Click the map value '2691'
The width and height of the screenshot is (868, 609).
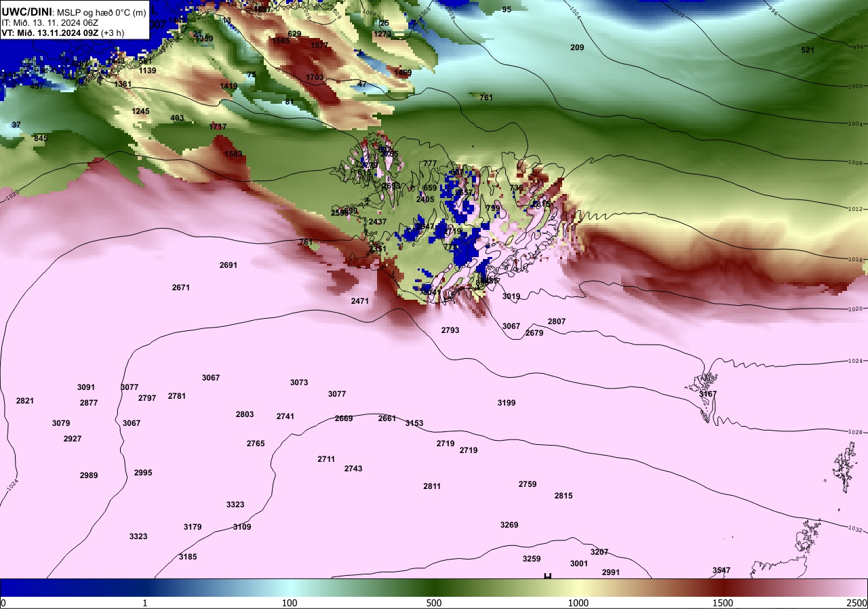coord(229,265)
